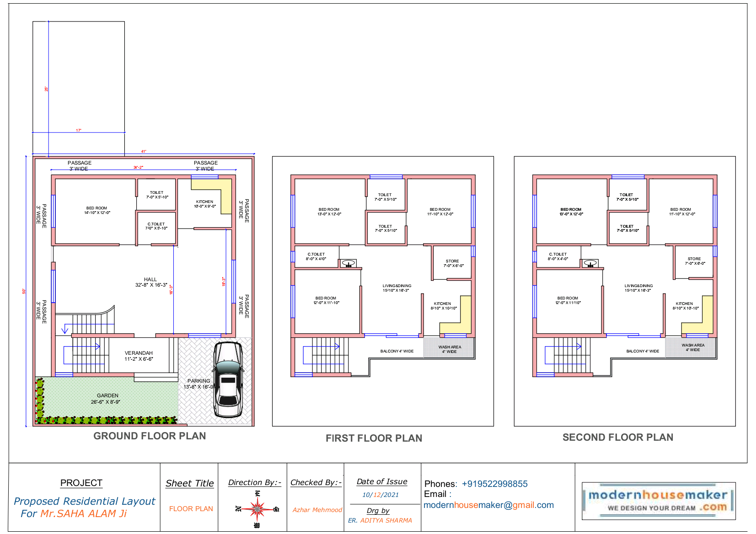Click second floor C.TOILET label
Image resolution: width=756 pixels, height=534 pixels.
coord(558,256)
